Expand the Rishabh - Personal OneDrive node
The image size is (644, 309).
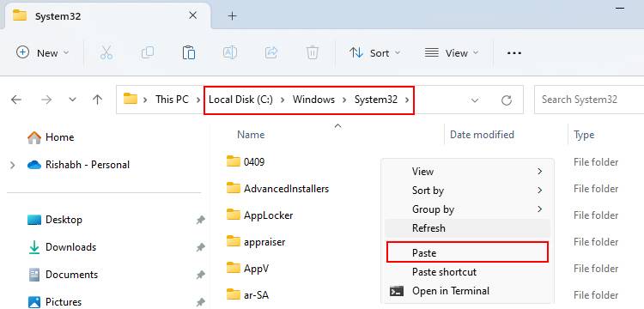(x=12, y=165)
